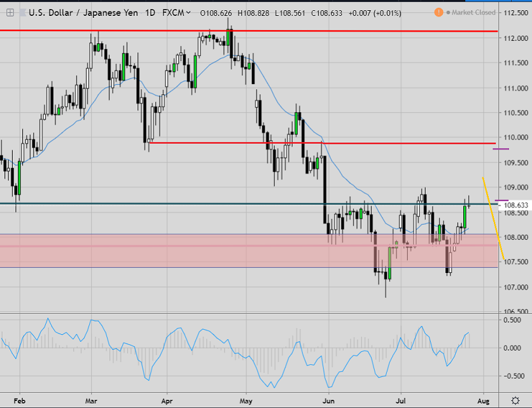Click the open value O108.626
The height and width of the screenshot is (408, 532).
[x=216, y=13]
